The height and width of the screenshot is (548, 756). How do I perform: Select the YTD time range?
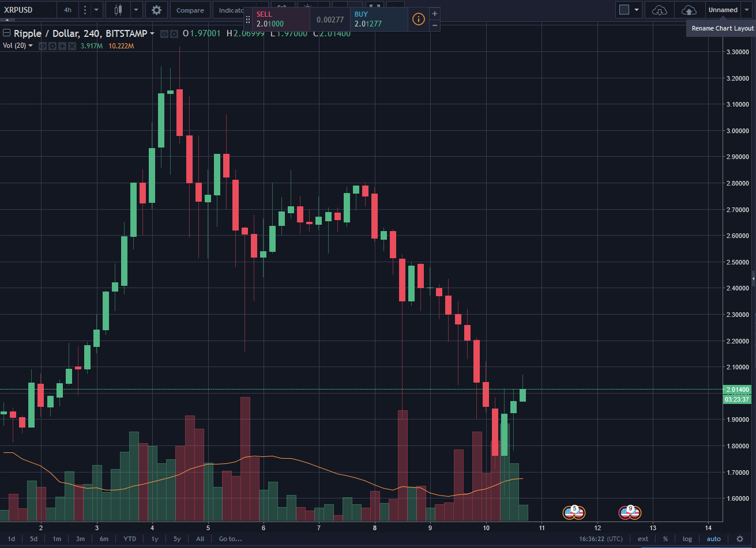130,539
